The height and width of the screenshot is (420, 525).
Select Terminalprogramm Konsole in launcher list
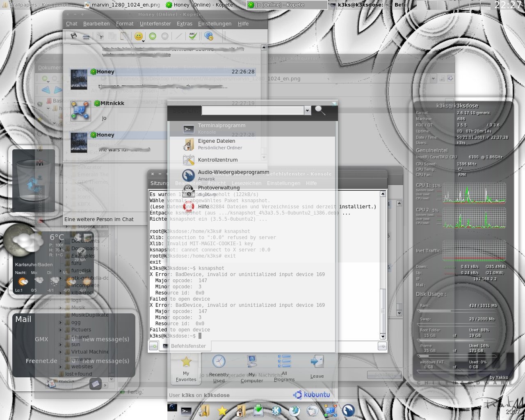pos(253,128)
